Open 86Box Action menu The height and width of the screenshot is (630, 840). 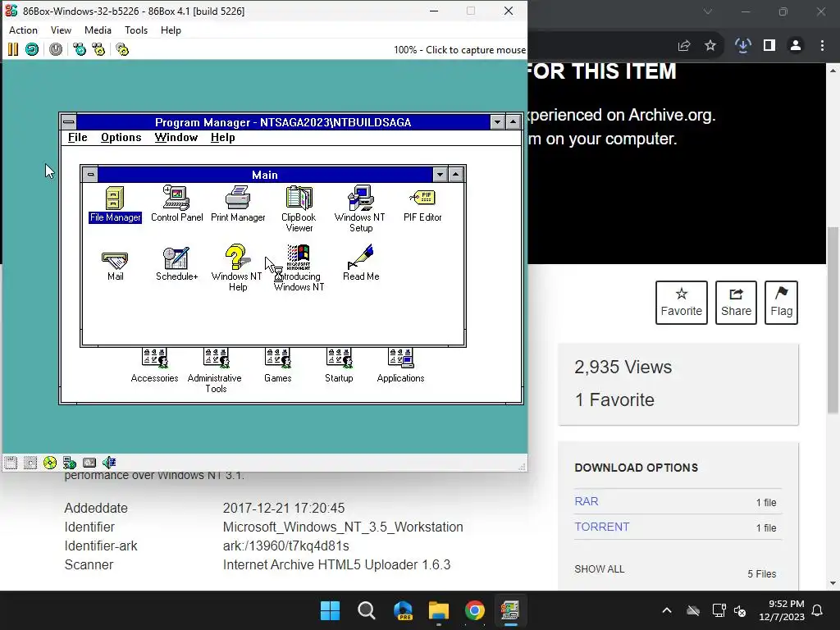coord(24,30)
